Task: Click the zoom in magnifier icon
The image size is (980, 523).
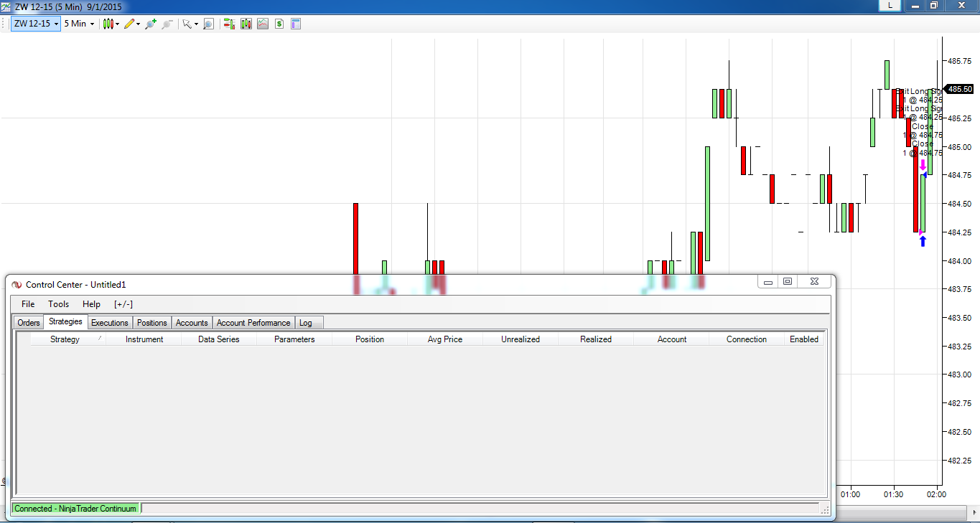Action: click(x=151, y=24)
